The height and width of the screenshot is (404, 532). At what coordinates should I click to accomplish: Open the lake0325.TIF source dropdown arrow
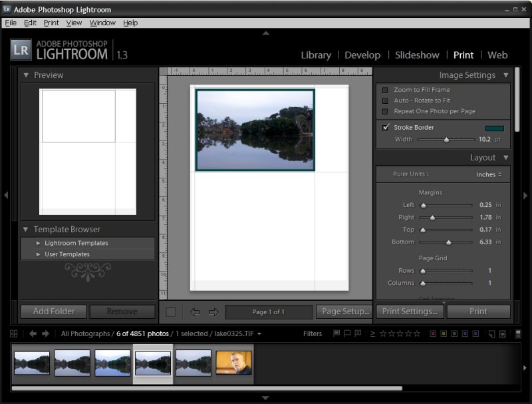259,333
